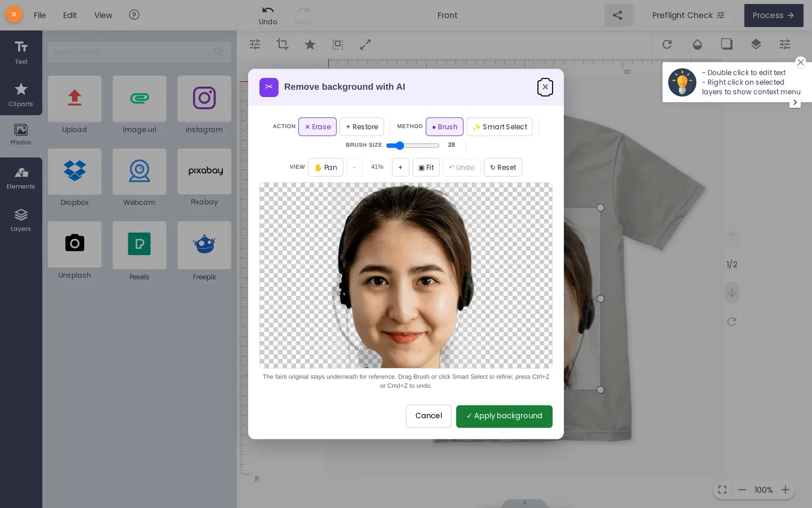Select the Restore action

[x=362, y=126]
